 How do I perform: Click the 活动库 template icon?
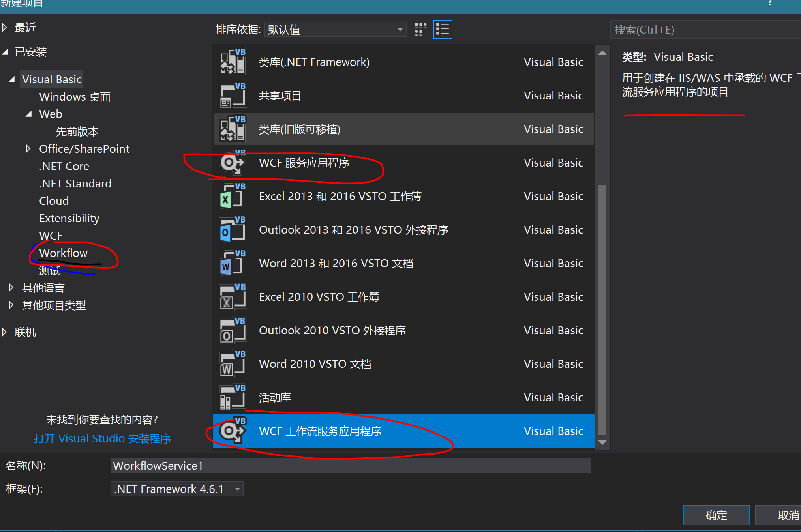(x=233, y=397)
